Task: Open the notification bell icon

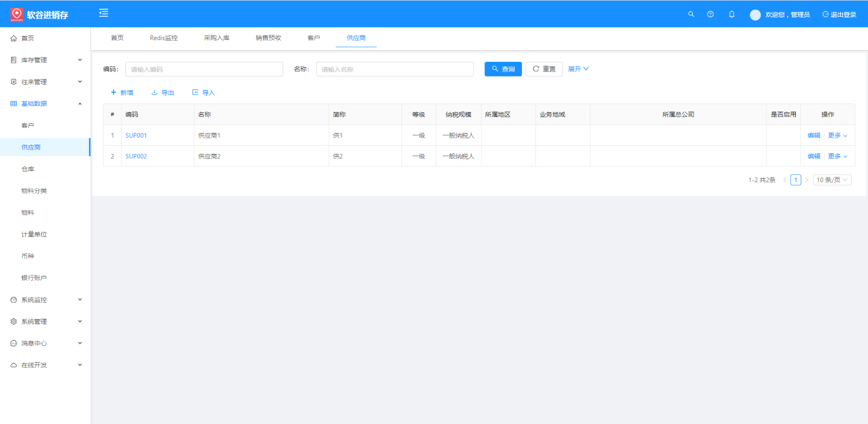Action: pos(731,15)
